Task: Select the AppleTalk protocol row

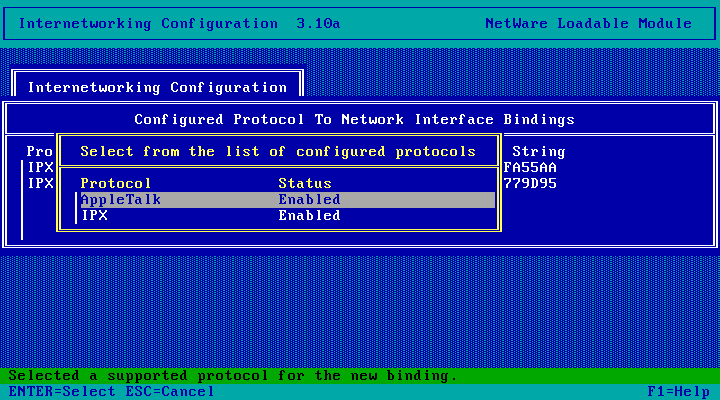Action: 287,200
